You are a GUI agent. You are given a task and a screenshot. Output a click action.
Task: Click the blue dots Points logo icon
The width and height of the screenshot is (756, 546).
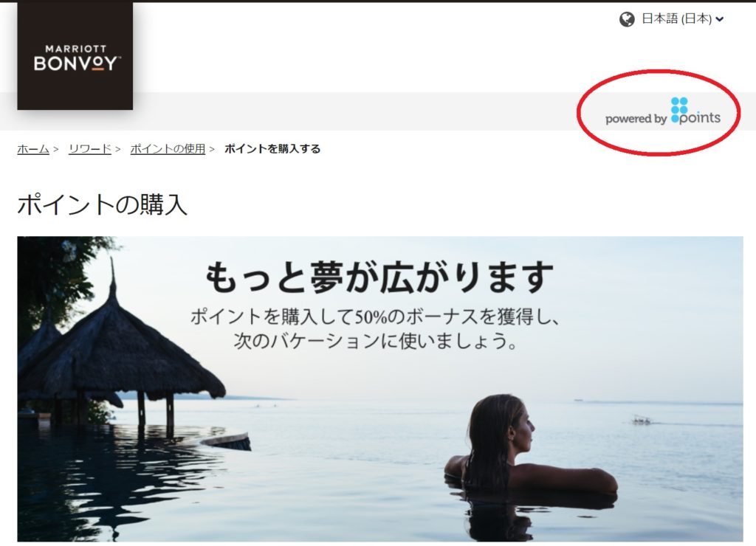[x=679, y=106]
